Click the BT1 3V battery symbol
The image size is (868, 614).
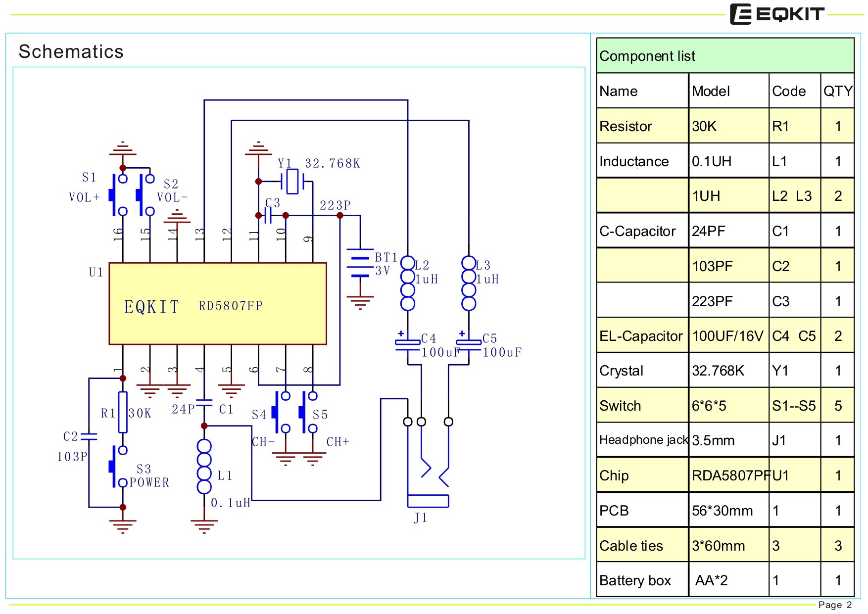click(360, 263)
